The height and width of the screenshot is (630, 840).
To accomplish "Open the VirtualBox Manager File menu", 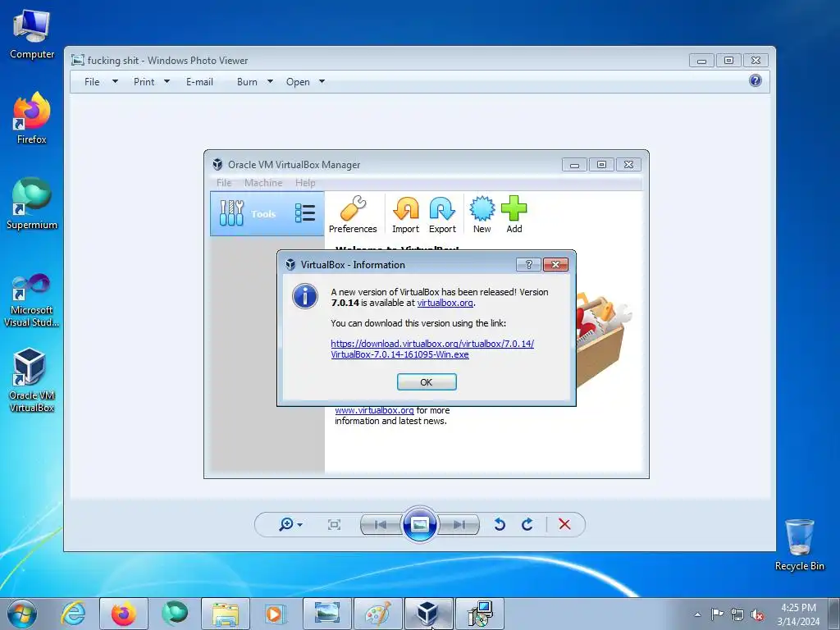I will pos(224,183).
